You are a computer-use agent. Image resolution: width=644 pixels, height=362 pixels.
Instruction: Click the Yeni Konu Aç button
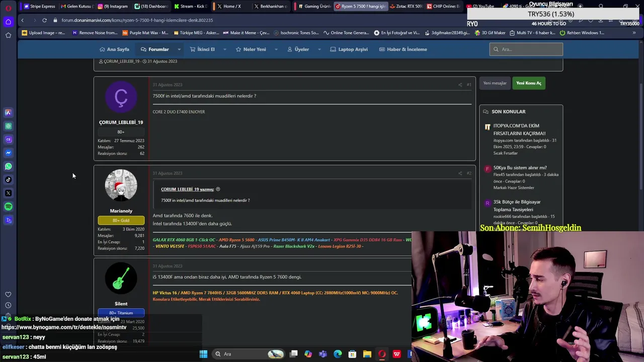[x=528, y=83]
